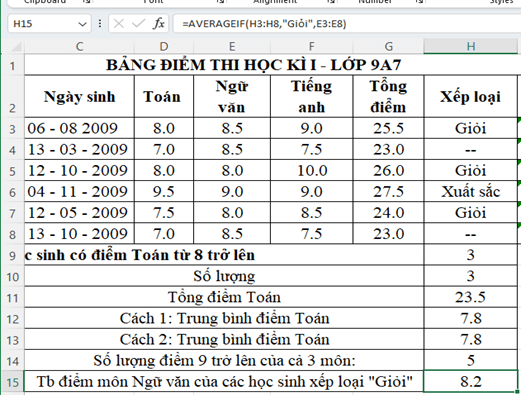Click "Số lượng điểm 9 trở lên" label cell
Image resolution: width=521 pixels, height=395 pixels.
coord(224,360)
